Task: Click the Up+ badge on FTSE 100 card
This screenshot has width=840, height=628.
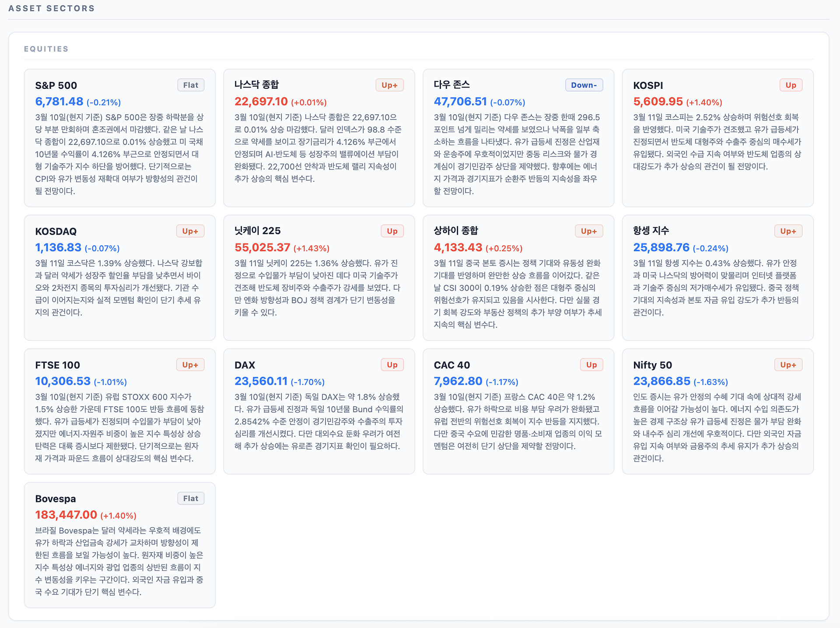Action: (190, 365)
